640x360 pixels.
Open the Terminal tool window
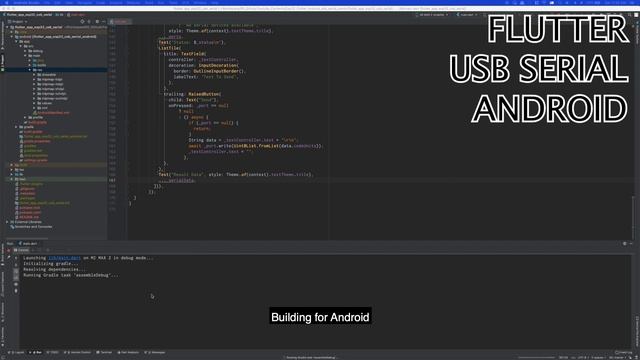(104, 352)
